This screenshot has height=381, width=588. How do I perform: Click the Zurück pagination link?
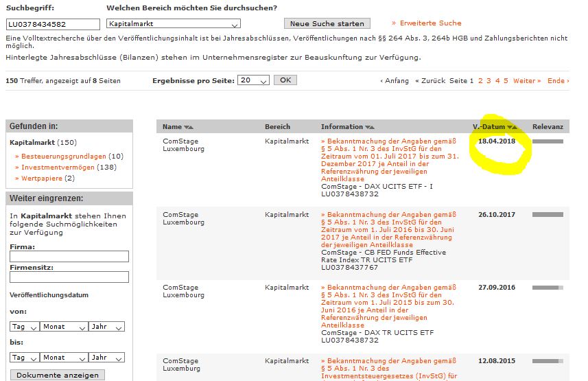[x=430, y=81]
